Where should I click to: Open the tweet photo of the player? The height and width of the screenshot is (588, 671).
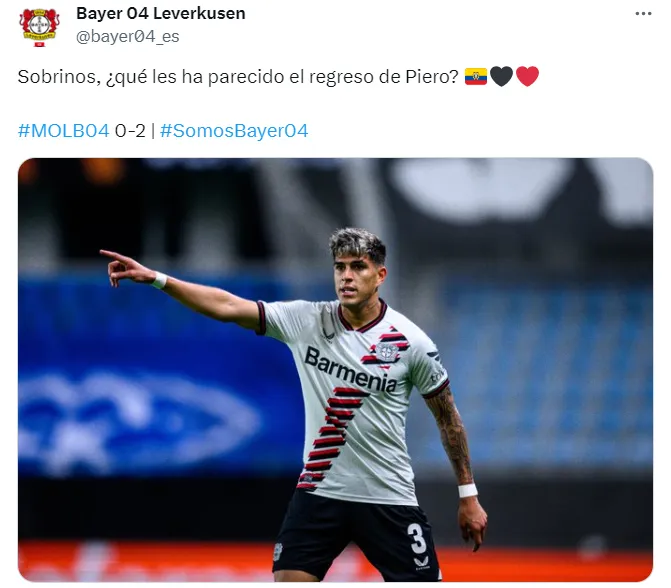click(336, 370)
